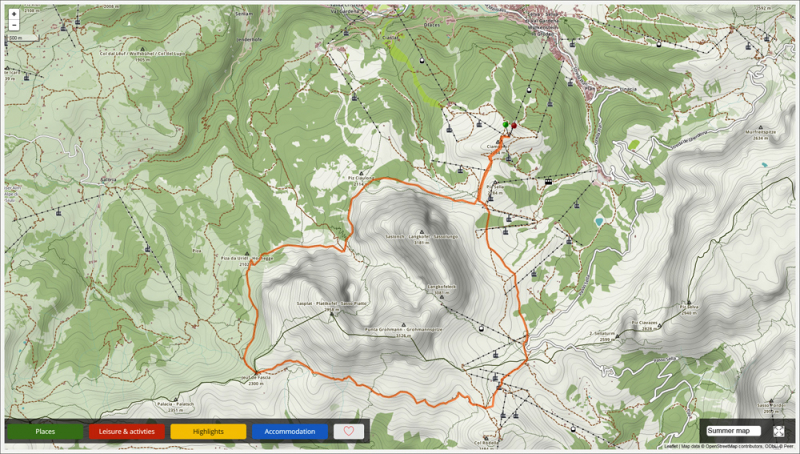
Task: Filter map by Places
Action: coord(45,432)
